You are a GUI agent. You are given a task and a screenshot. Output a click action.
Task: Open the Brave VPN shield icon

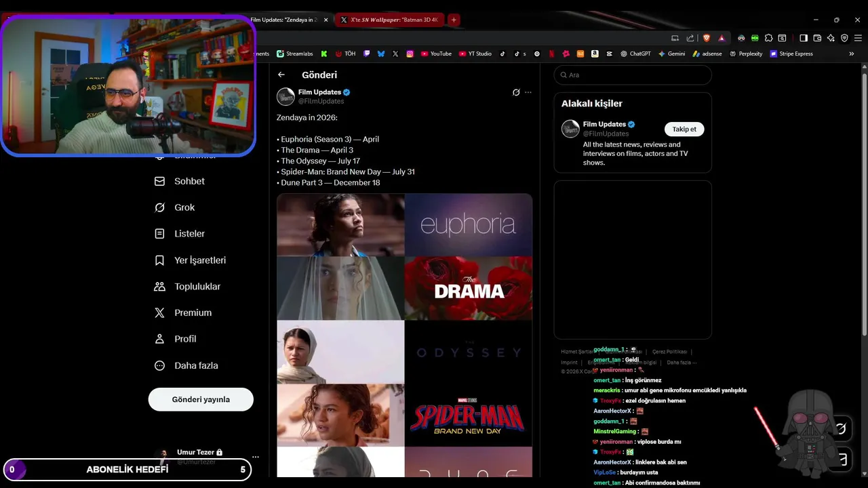click(844, 38)
